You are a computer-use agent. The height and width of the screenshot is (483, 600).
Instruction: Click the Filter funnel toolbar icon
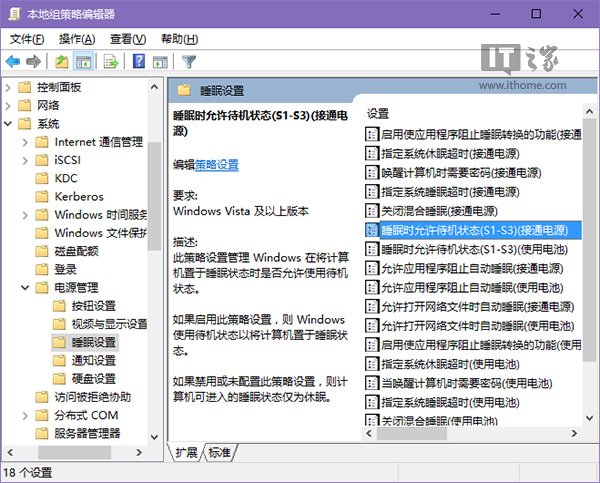[189, 62]
